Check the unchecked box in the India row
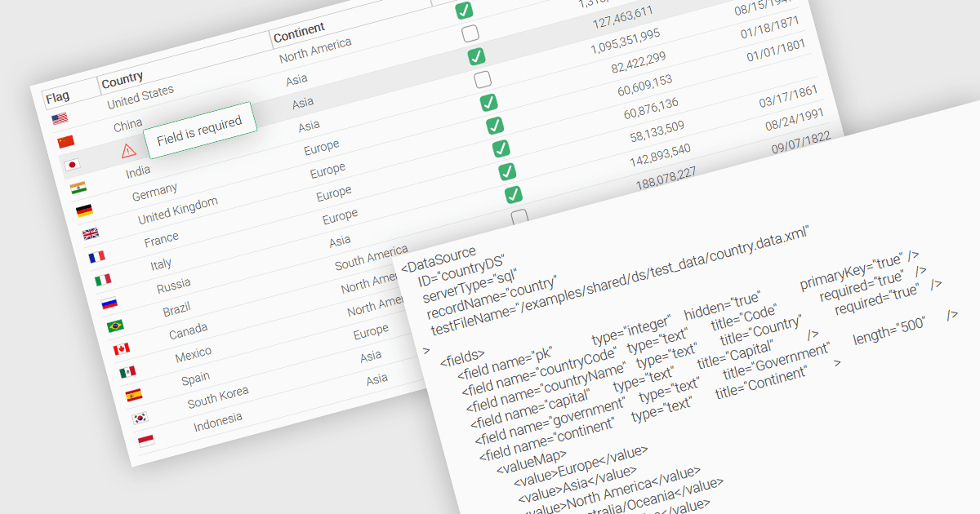 click(483, 79)
